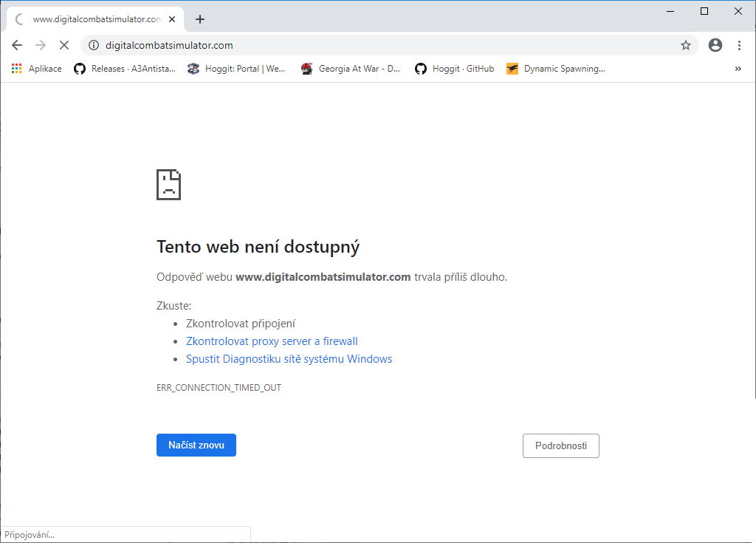Show more bookmarks with the chevron
The width and height of the screenshot is (756, 543).
pyautogui.click(x=738, y=69)
